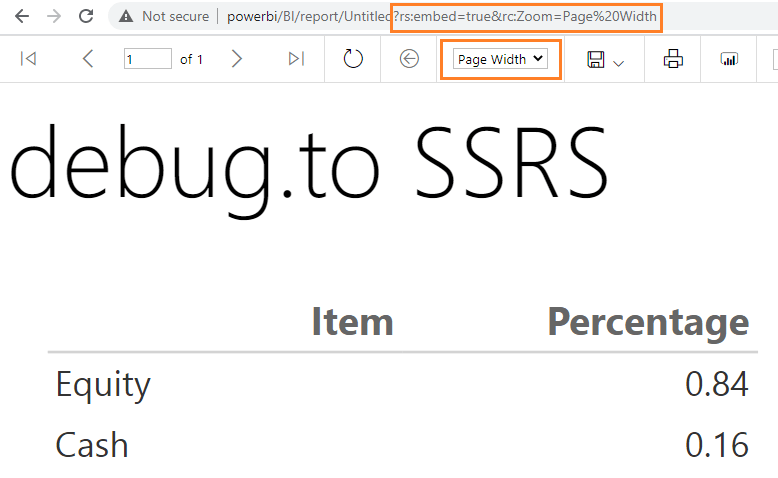Screen dimensions: 778x478
Task: Go back to parent report
Action: [x=409, y=59]
